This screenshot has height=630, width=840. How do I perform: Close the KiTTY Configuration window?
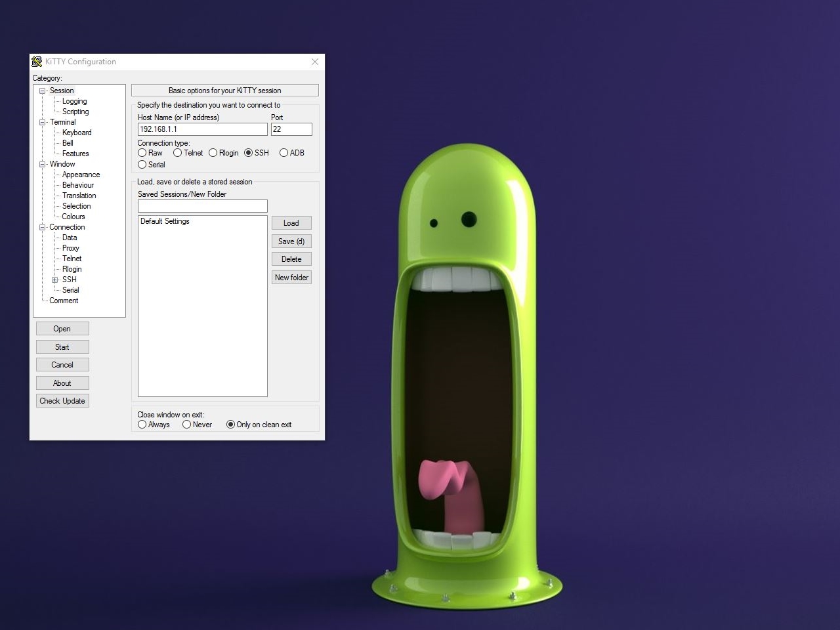point(315,62)
